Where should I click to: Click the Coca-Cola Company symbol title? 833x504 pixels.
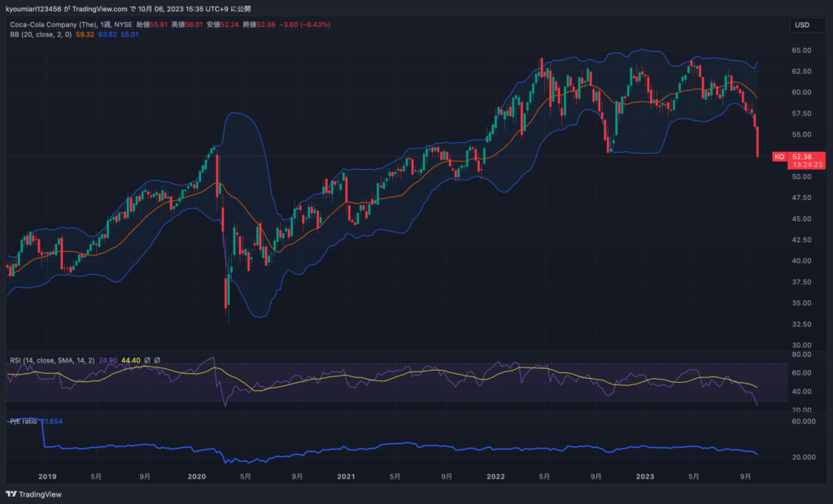(x=54, y=24)
